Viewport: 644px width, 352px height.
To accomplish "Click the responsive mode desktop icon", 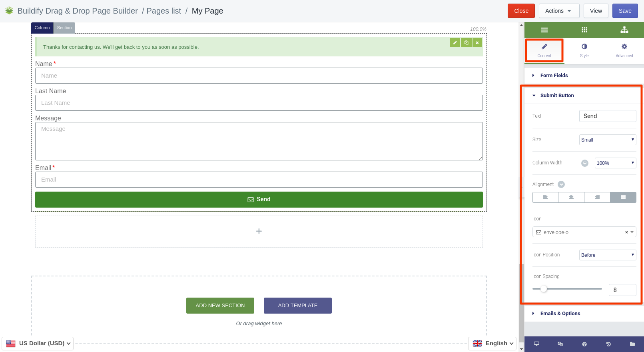I will click(x=536, y=344).
